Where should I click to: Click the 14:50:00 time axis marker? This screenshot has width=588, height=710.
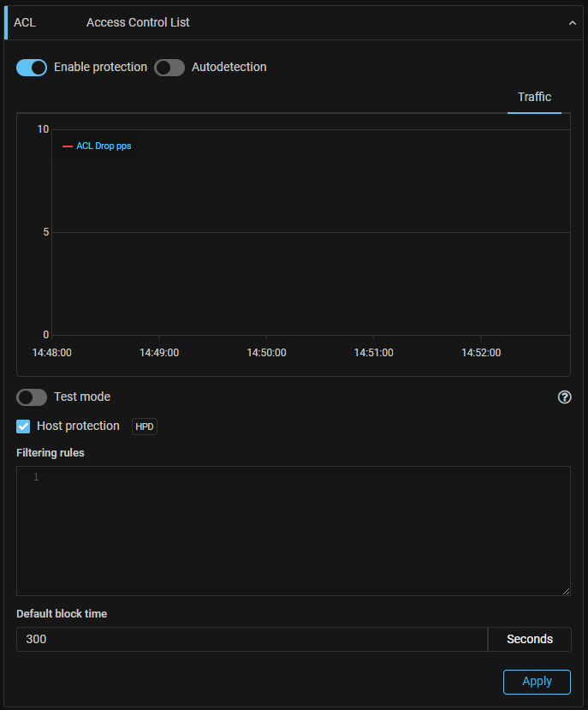[x=266, y=352]
